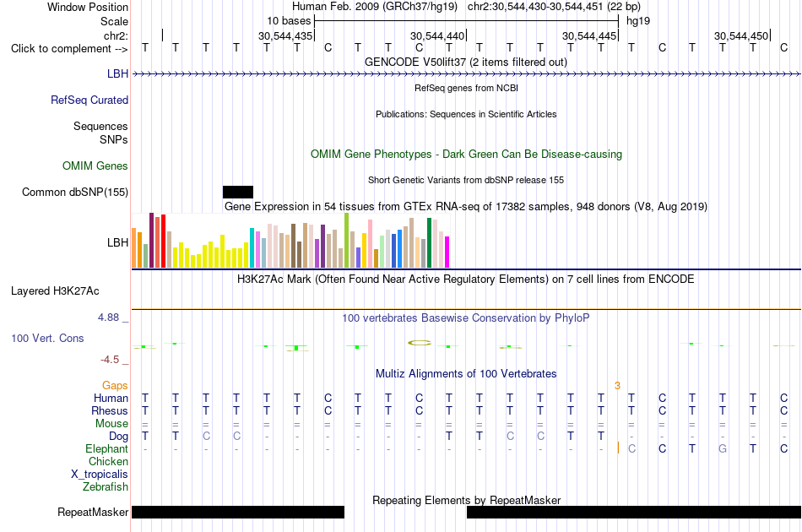This screenshot has height=532, width=802.
Task: Click the hg19 label beside the scale bar
Action: [638, 21]
